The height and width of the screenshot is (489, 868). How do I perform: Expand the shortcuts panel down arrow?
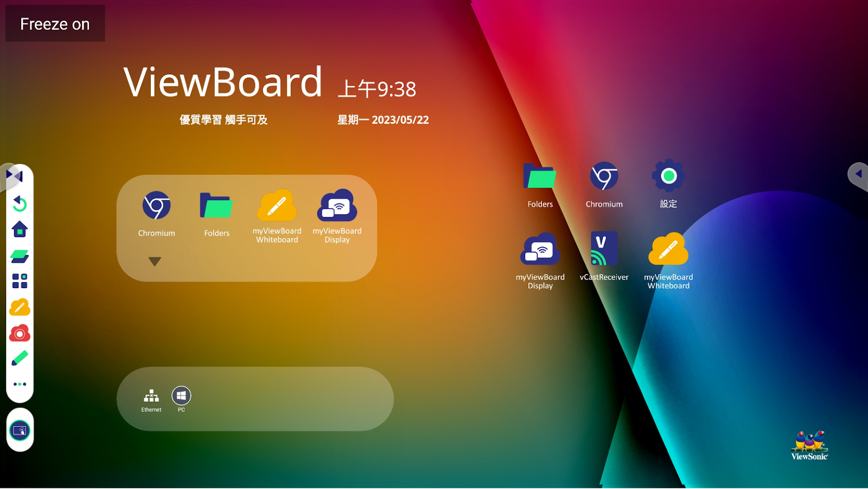[x=155, y=262]
